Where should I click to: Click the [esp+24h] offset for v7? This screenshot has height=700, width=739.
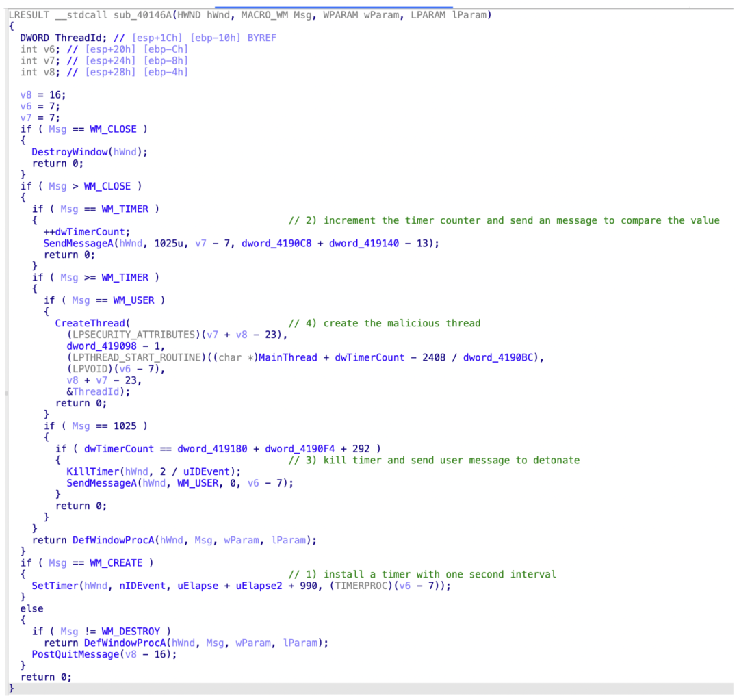pyautogui.click(x=110, y=60)
